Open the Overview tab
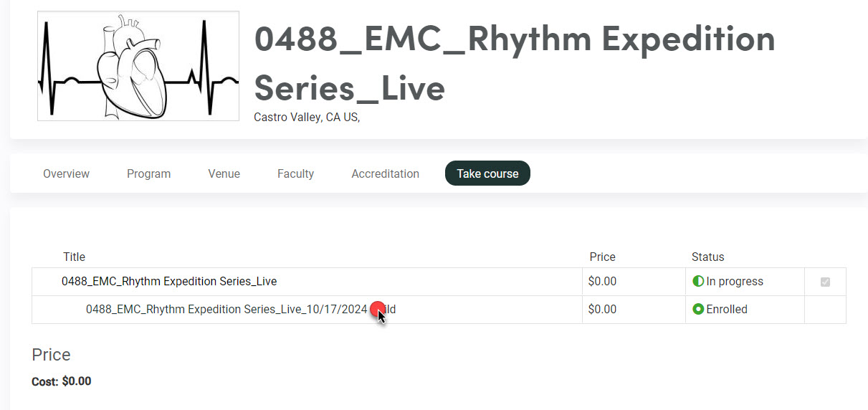This screenshot has width=868, height=410. [66, 173]
